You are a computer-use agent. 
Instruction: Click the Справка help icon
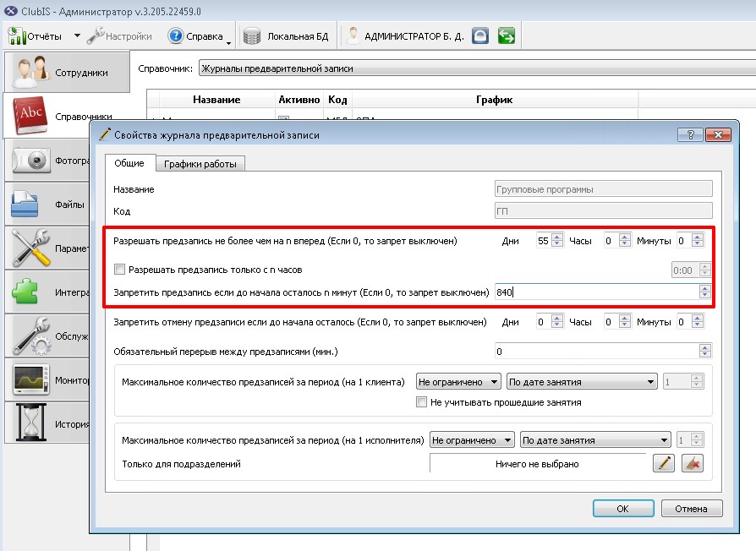176,36
